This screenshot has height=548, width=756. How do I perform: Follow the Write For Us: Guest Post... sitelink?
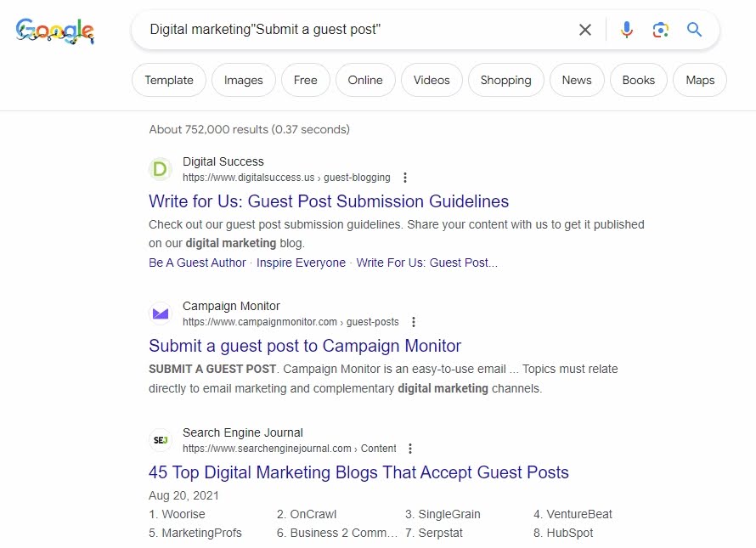[x=426, y=263]
